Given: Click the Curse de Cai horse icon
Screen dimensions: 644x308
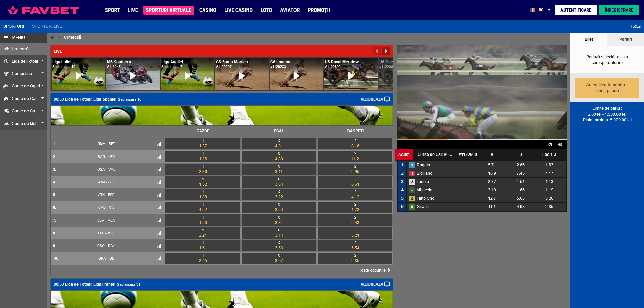Looking at the screenshot, I should (6, 99).
